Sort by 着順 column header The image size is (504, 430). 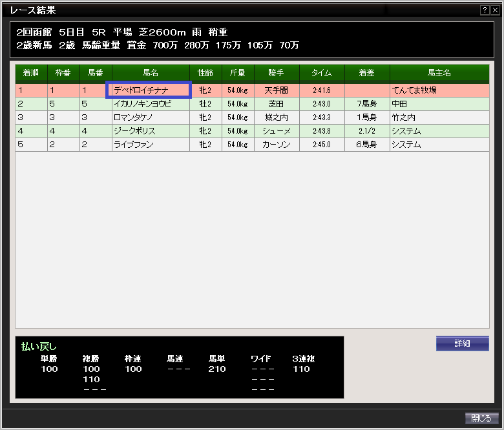[31, 73]
